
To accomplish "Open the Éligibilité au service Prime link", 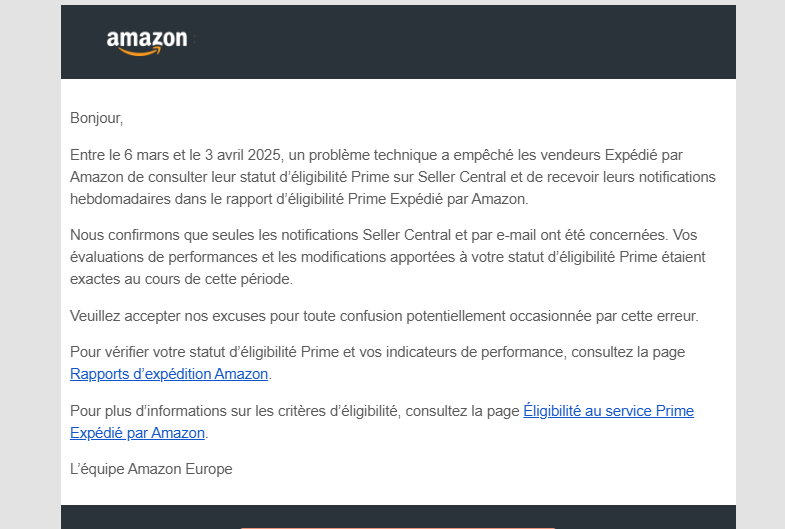I will pyautogui.click(x=608, y=411).
